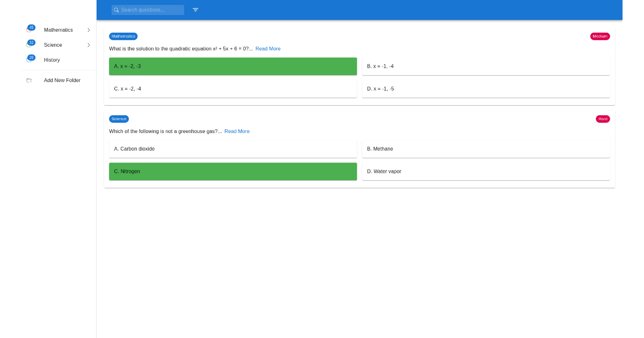Click the 32 count badge on Science
Viewport: 644px width, 338px height.
(x=32, y=42)
